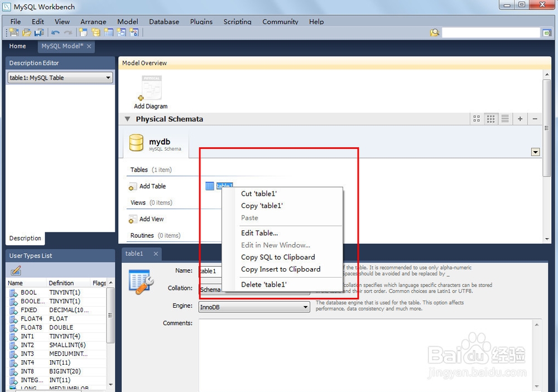The image size is (558, 392).
Task: Close the MySQL Model tab
Action: coord(89,46)
